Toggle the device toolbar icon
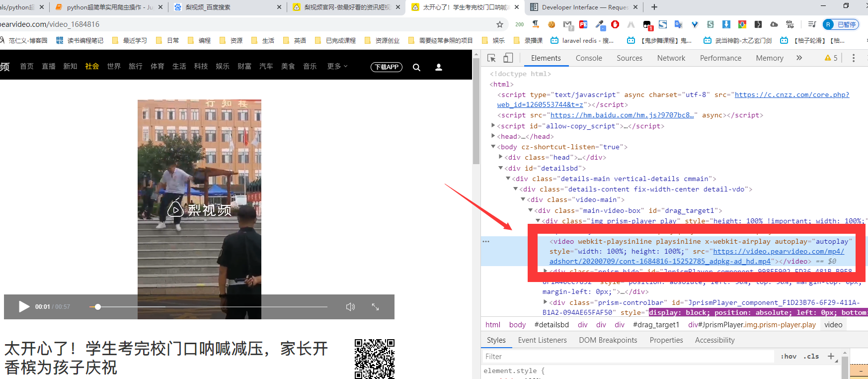The image size is (868, 379). tap(508, 58)
